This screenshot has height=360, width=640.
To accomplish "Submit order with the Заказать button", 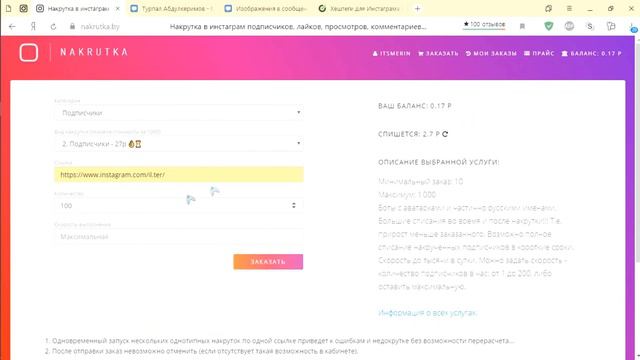I will (268, 262).
